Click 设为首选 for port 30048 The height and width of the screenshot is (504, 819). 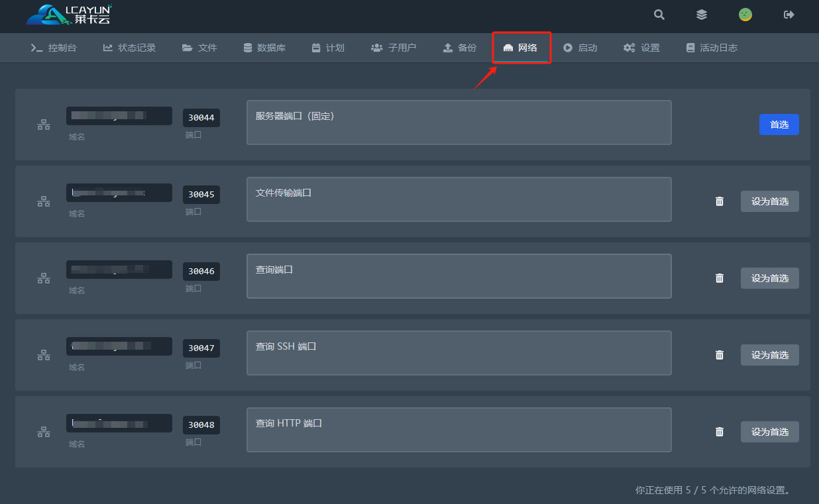[770, 432]
